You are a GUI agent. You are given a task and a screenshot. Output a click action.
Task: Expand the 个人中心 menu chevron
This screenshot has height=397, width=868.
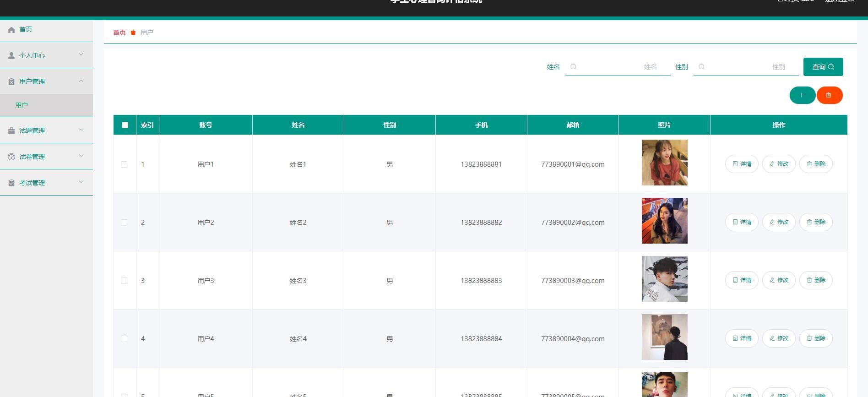coord(81,55)
